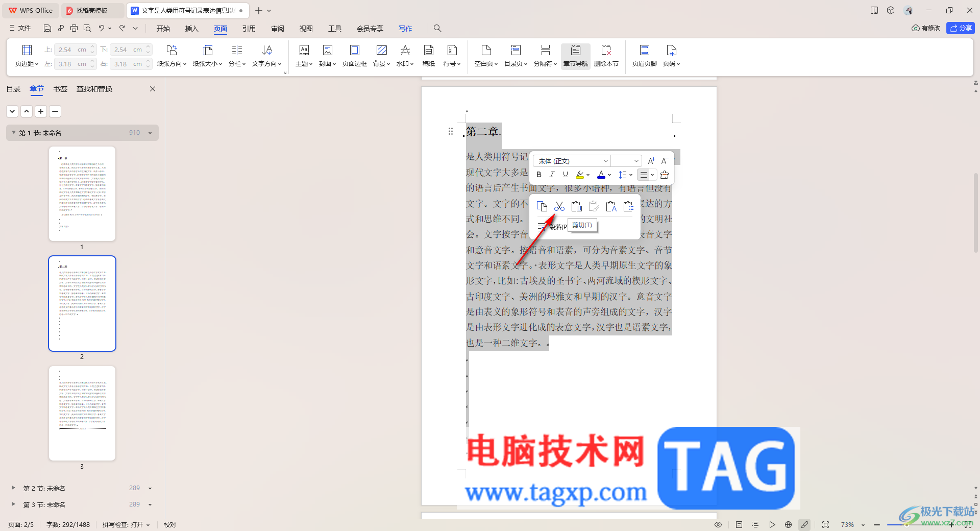The image size is (980, 531).
Task: Expand the 第 2 节: 未命名 section
Action: [14, 488]
